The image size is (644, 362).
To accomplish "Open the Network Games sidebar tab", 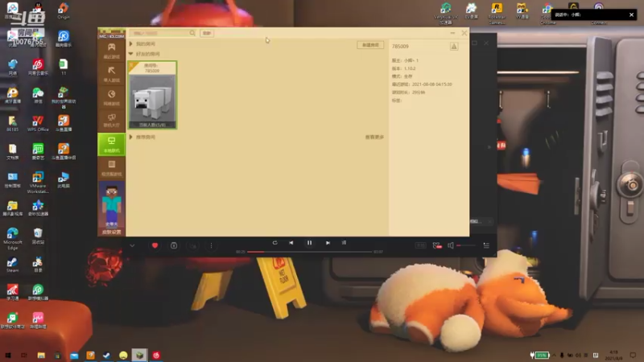I will pyautogui.click(x=111, y=97).
